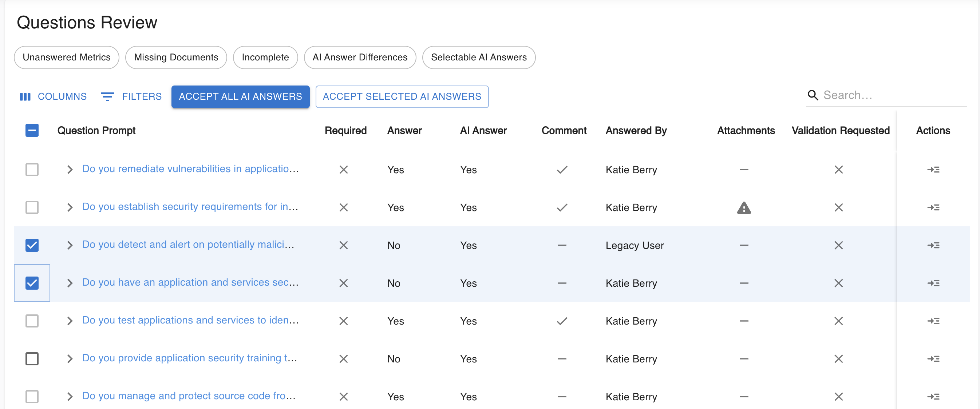
Task: Open action icon for test applications row
Action: coord(933,321)
